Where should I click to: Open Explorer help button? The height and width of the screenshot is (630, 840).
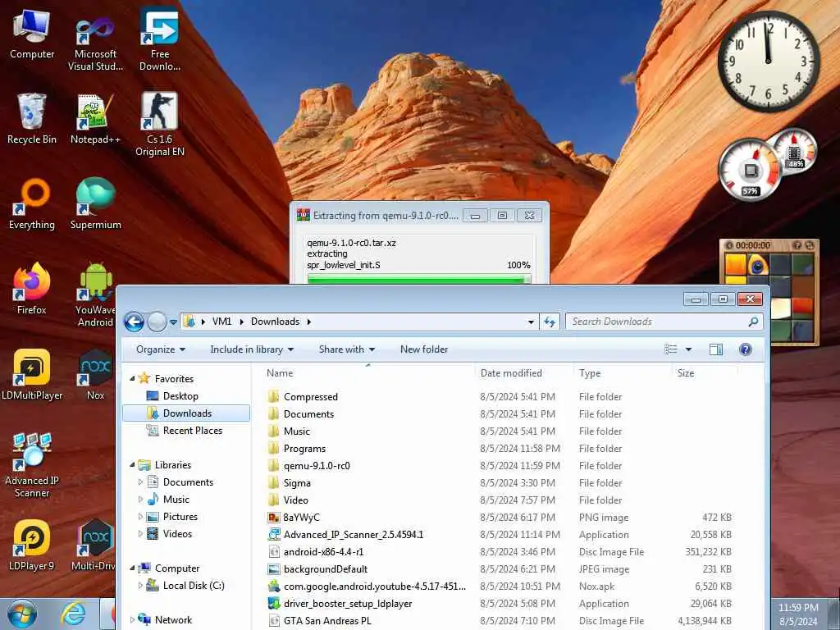click(x=745, y=349)
